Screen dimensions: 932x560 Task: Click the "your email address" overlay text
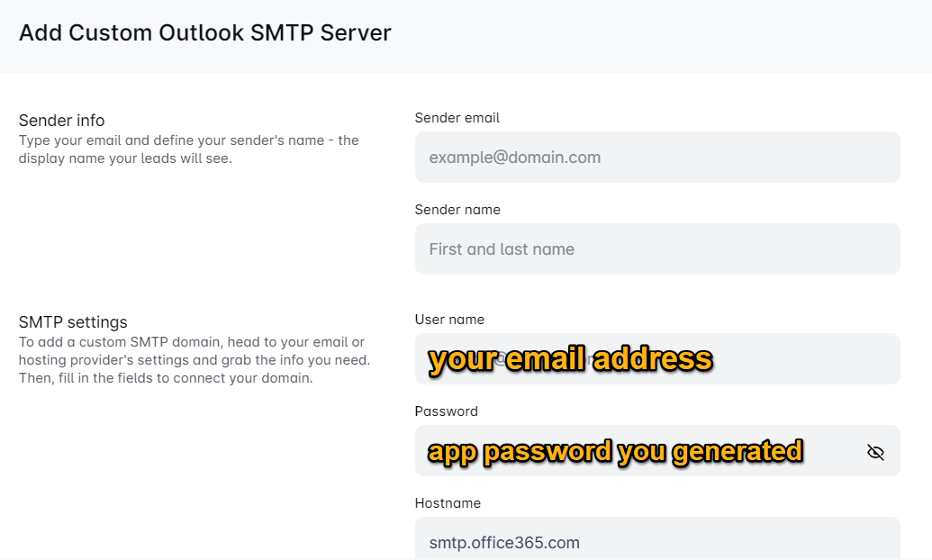click(570, 359)
